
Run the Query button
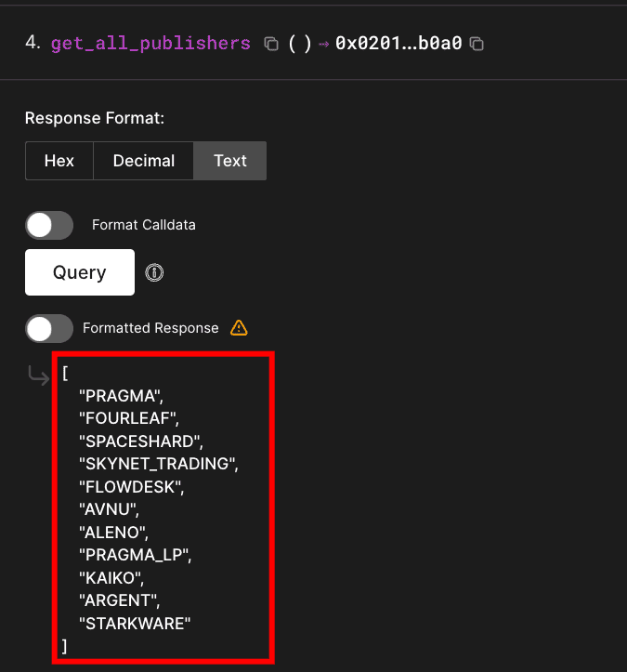pyautogui.click(x=80, y=272)
